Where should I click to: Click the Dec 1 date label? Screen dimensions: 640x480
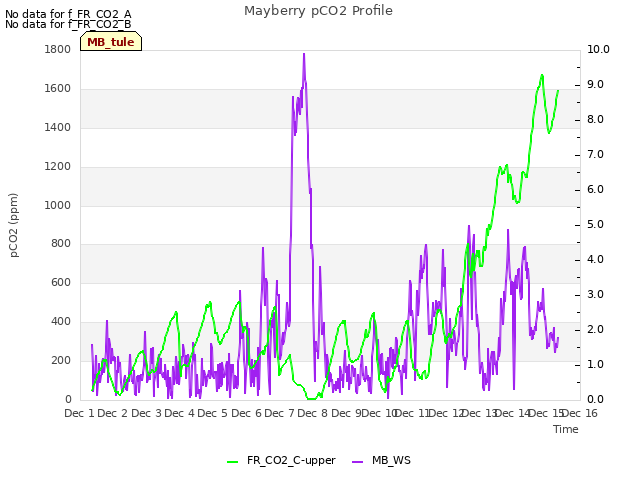(x=80, y=413)
